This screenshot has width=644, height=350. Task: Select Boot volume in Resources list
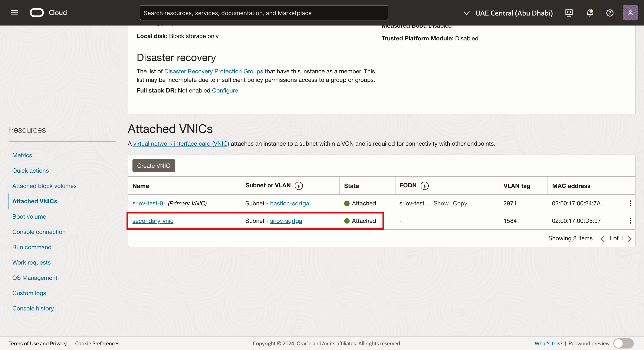29,216
